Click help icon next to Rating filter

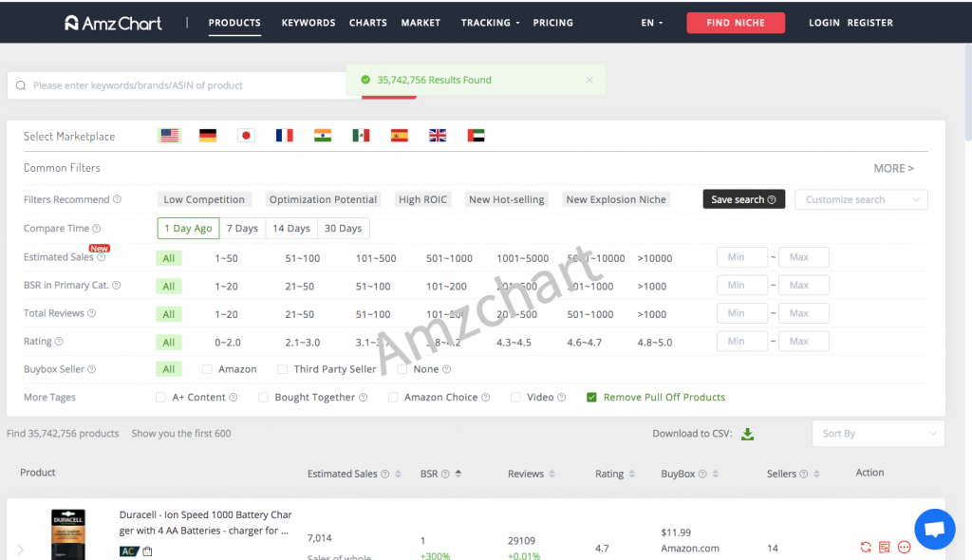(59, 341)
